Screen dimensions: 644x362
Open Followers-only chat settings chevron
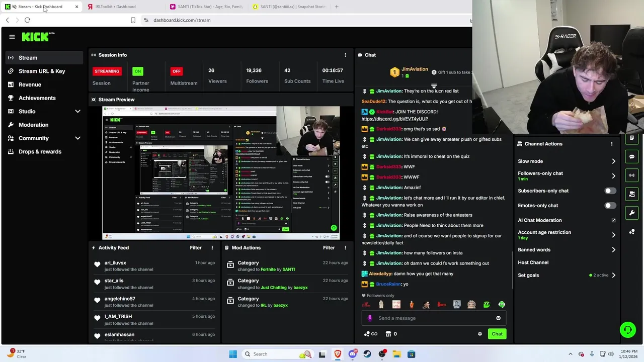coord(613,176)
